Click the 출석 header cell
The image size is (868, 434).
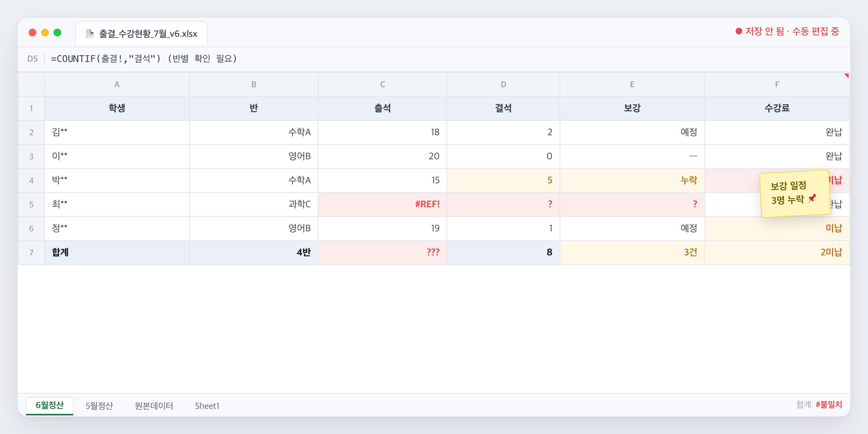click(x=382, y=108)
